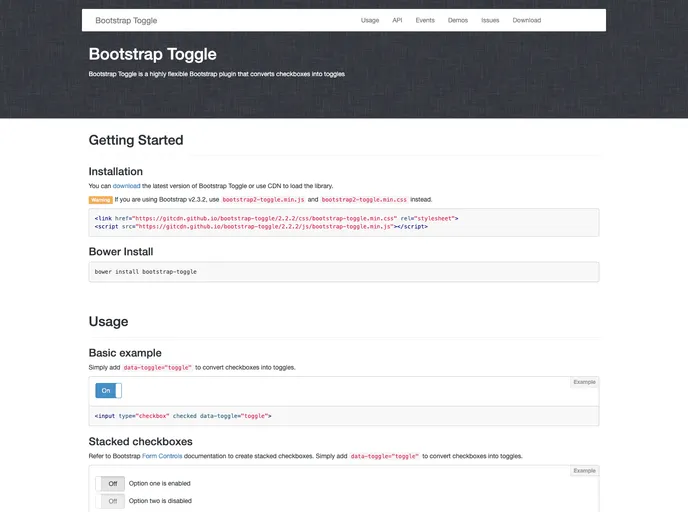Switch off the blue On toggle

(108, 390)
